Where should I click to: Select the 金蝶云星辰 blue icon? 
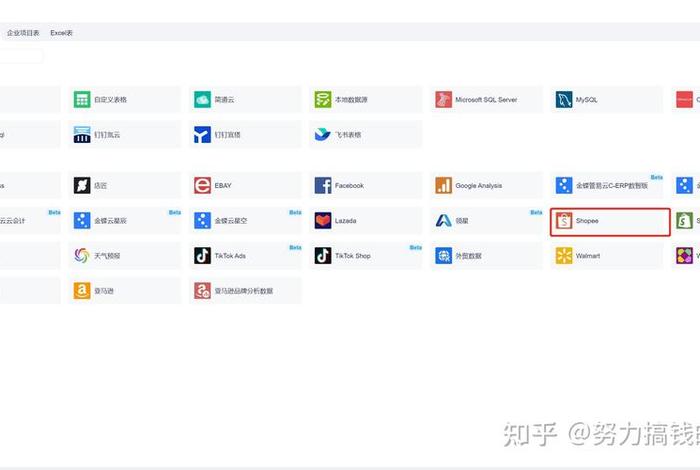tap(82, 220)
